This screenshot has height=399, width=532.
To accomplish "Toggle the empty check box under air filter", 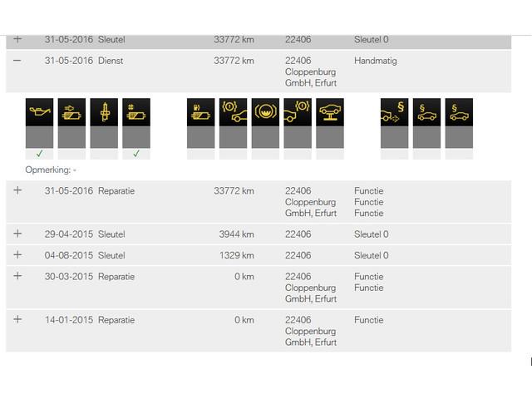I will (x=71, y=154).
